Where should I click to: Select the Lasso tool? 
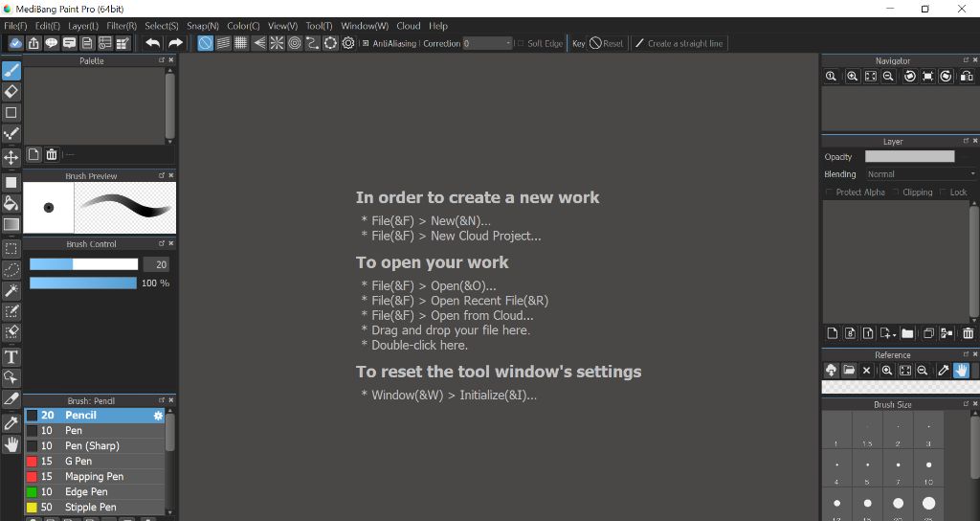coord(11,269)
